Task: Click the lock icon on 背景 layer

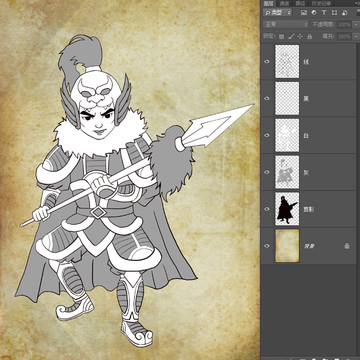Action: 347,246
